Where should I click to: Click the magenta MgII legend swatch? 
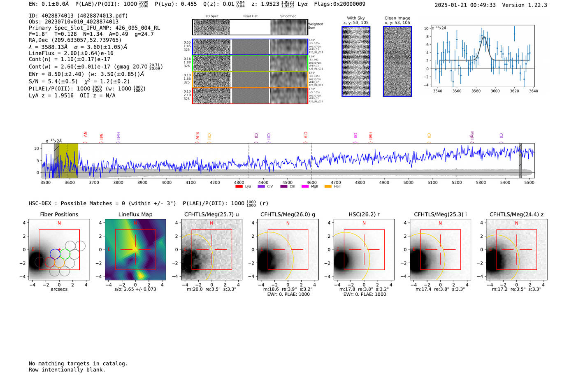305,187
